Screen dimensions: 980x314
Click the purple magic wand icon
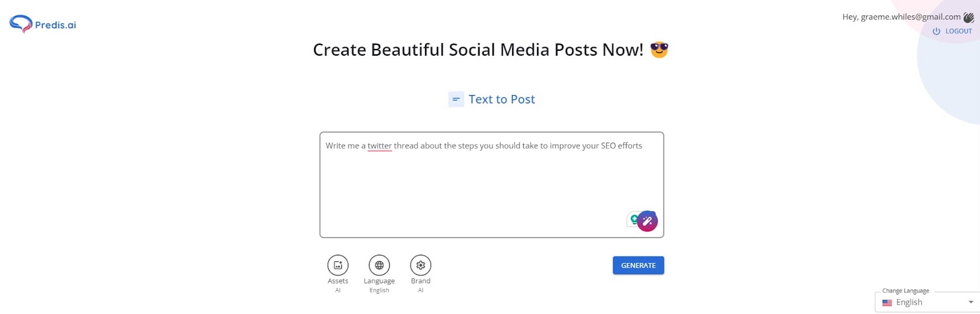tap(647, 221)
